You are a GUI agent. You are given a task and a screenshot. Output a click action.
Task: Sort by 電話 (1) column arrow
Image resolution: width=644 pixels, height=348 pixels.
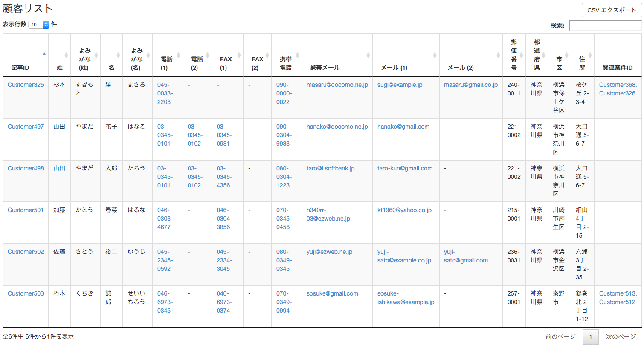(178, 55)
